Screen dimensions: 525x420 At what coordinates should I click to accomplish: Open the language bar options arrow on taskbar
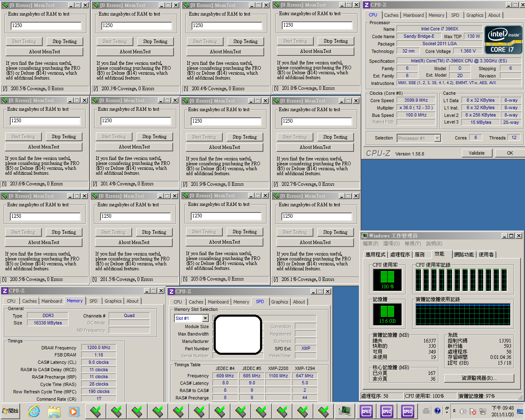click(447, 413)
